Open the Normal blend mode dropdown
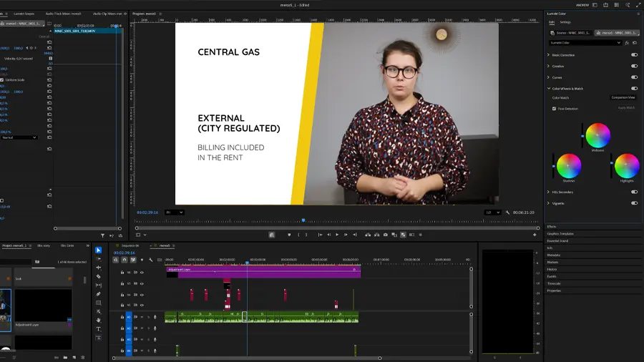This screenshot has width=644, height=362. coord(19,137)
